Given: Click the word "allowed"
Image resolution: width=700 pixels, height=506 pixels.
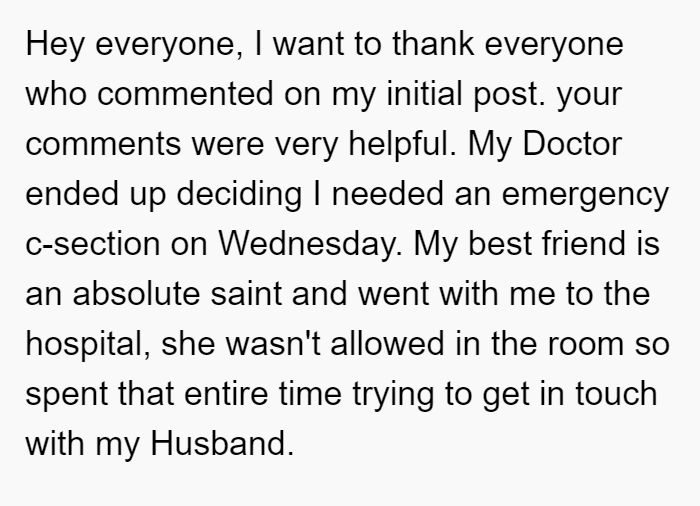Looking at the screenshot, I should pyautogui.click(x=387, y=344).
